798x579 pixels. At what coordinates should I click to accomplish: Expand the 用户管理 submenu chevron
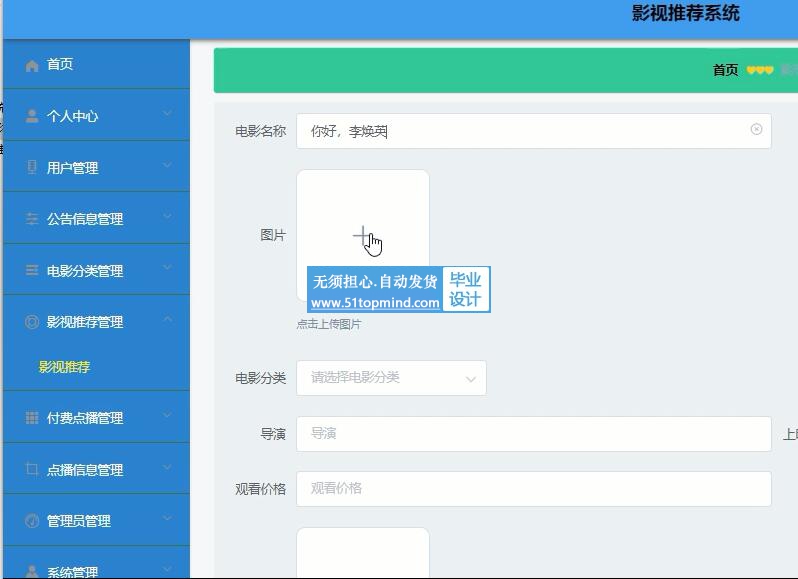167,165
